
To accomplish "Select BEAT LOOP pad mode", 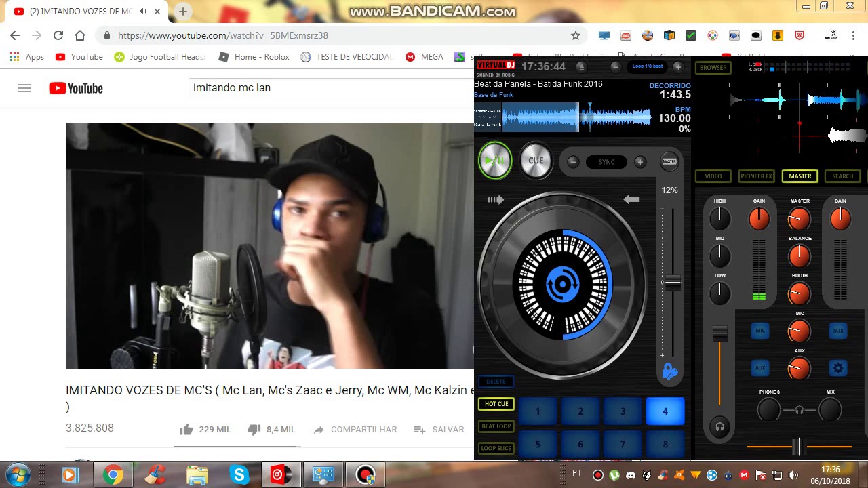I will click(496, 426).
